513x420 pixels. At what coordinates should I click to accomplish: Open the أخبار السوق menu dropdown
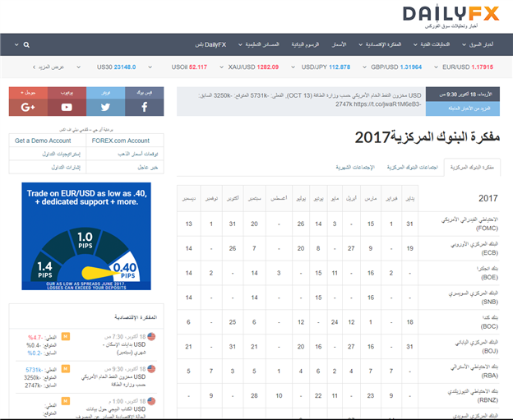(478, 45)
